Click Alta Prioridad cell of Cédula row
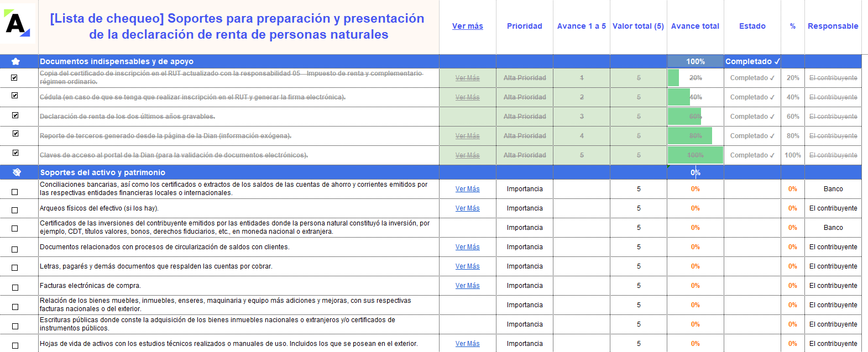This screenshot has width=868, height=352. 525,97
